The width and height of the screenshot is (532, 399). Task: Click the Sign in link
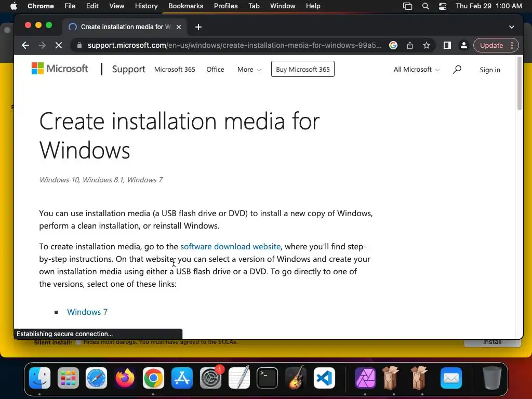(x=489, y=70)
